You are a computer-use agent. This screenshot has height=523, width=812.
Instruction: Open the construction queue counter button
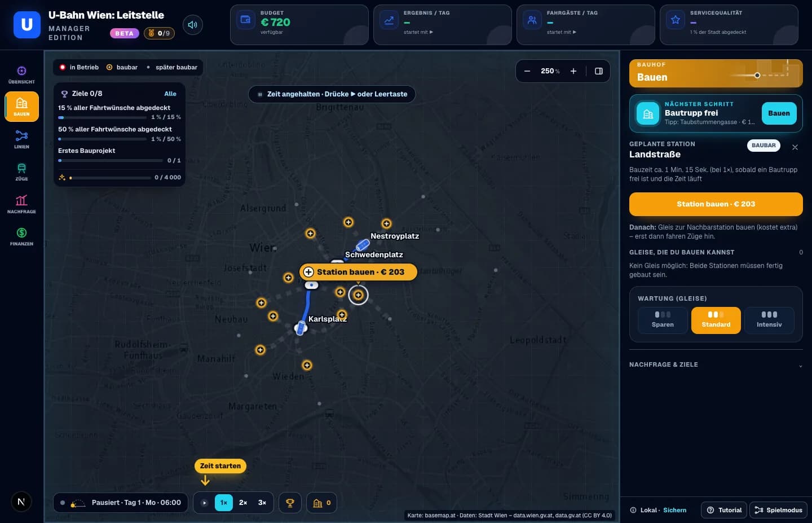point(322,503)
